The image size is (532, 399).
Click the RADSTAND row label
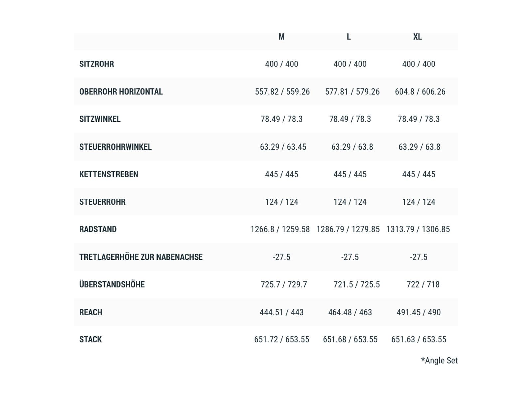coord(98,229)
